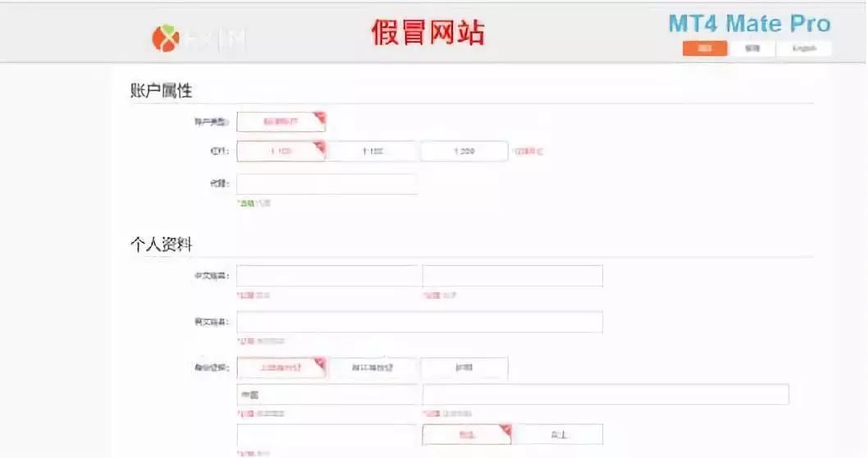Viewport: 868px width, 458px height.
Task: Click the Chinese given name input field
Action: point(512,276)
